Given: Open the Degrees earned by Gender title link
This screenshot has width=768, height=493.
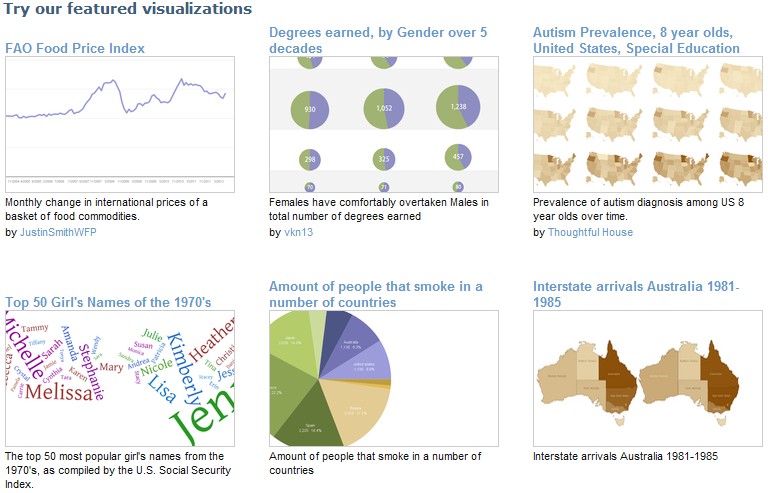Looking at the screenshot, I should [378, 40].
